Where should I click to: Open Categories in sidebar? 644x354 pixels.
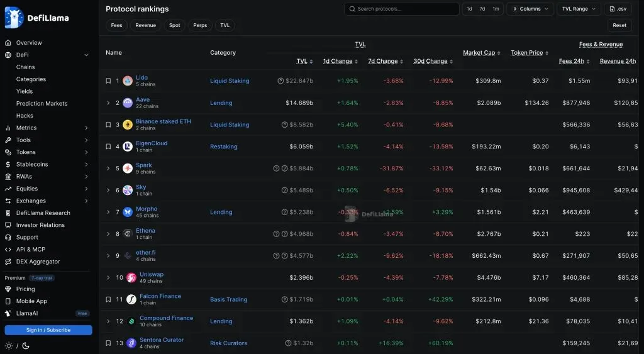[31, 79]
